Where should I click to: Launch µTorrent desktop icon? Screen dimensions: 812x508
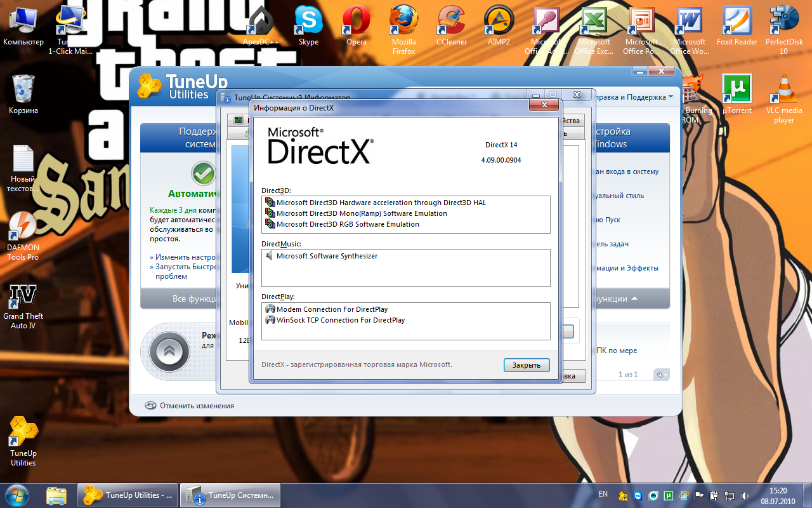tap(737, 94)
